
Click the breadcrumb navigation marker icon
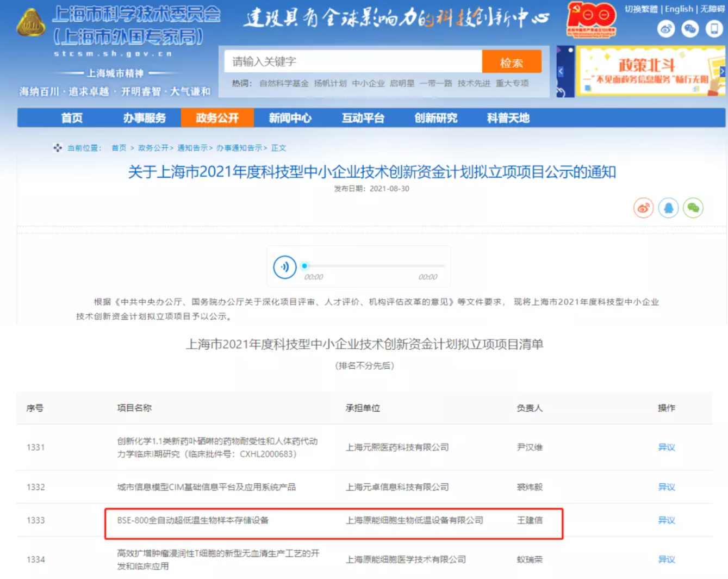click(57, 147)
